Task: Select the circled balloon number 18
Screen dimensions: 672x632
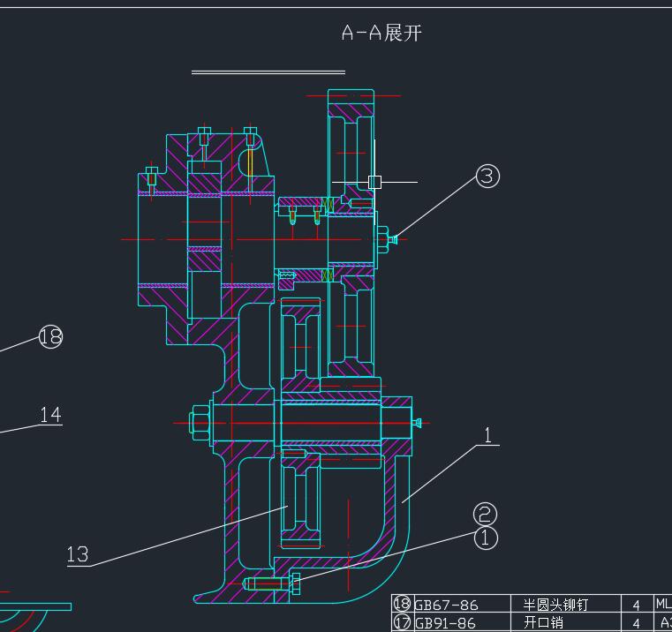Action: [x=51, y=336]
